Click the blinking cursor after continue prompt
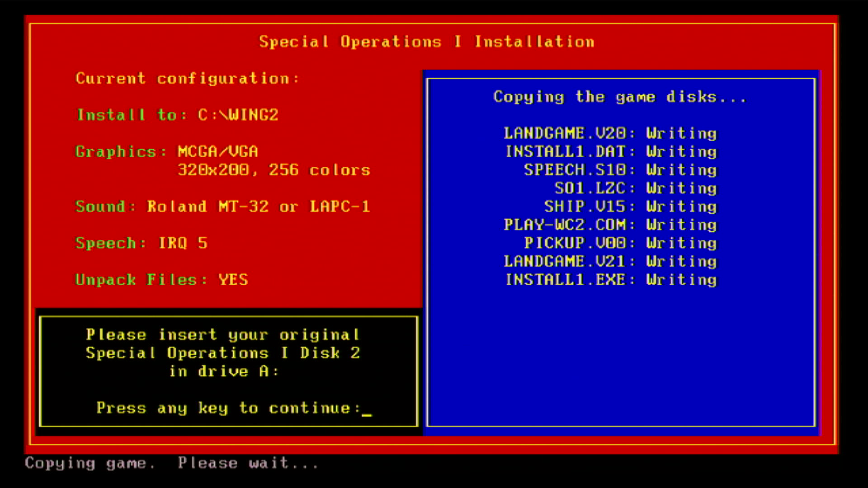 tap(367, 412)
